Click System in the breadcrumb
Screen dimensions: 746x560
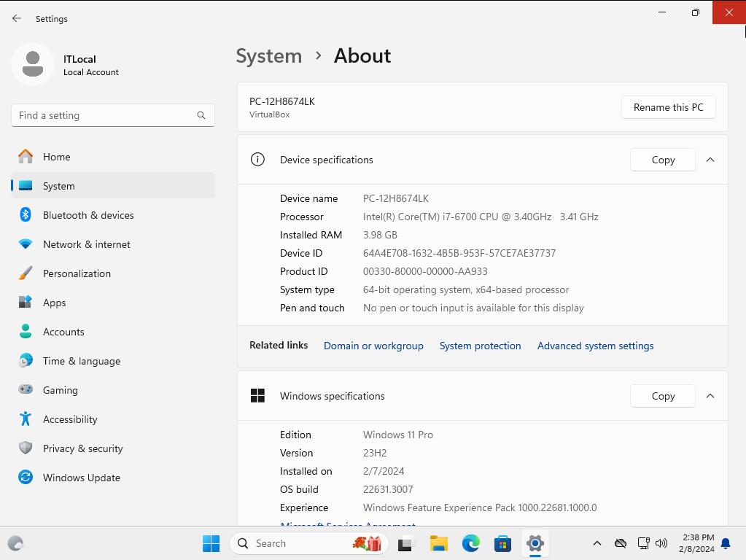(x=269, y=56)
